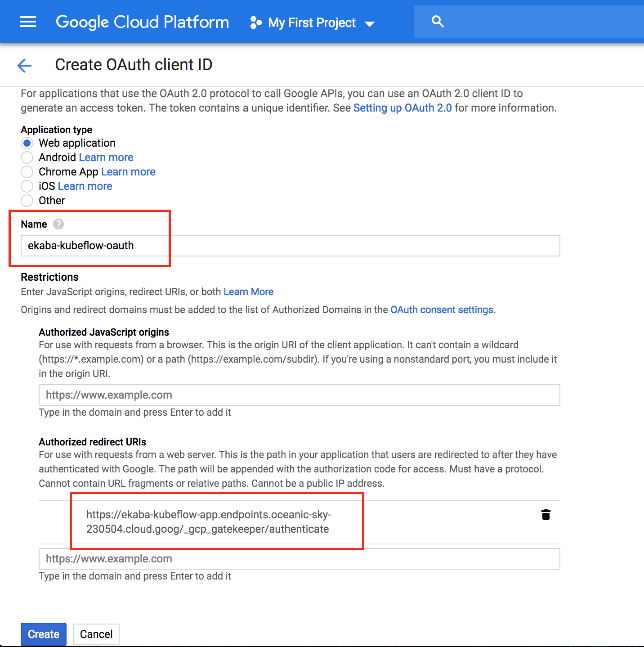Open Chrome App Learn more link

[128, 172]
